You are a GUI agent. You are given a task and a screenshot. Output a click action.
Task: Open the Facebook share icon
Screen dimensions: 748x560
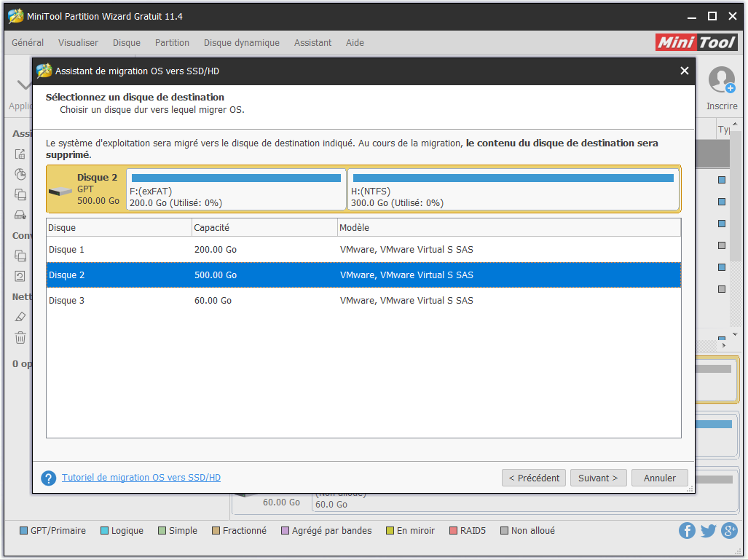click(x=687, y=530)
